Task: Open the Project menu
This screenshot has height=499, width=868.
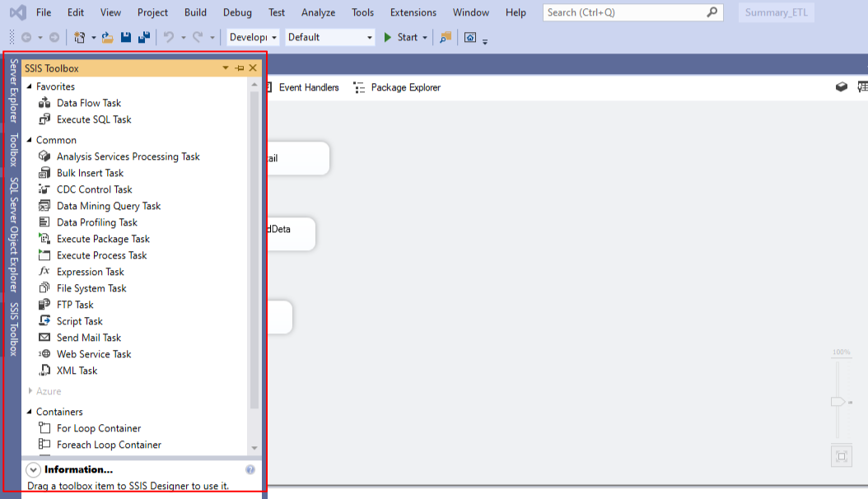Action: [153, 12]
